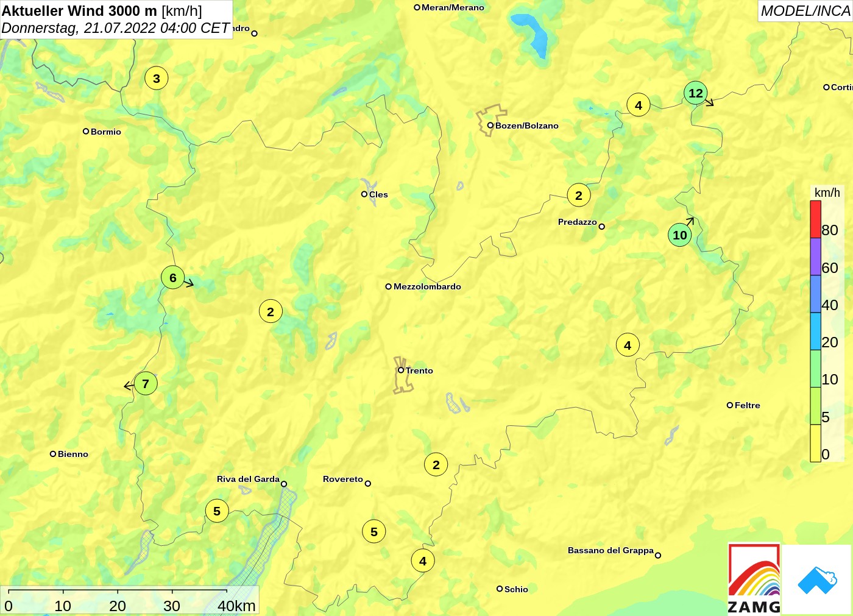Click the Bassano del Grappa town dot
Screen dimensions: 853x616
658,555
